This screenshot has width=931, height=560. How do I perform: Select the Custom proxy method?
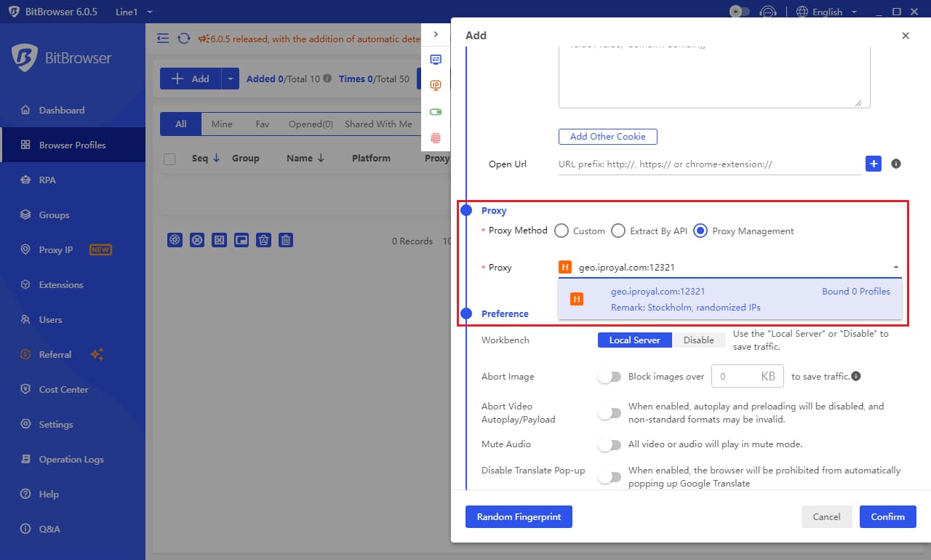(x=562, y=231)
